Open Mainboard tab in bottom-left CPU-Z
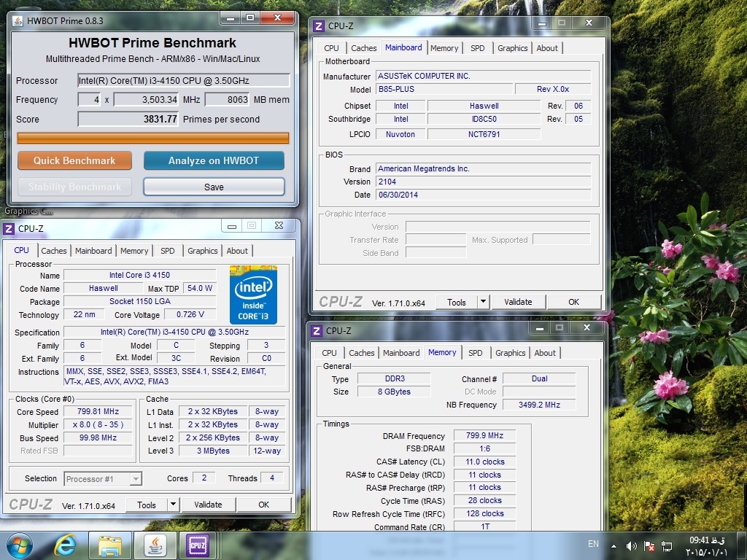 (x=93, y=251)
